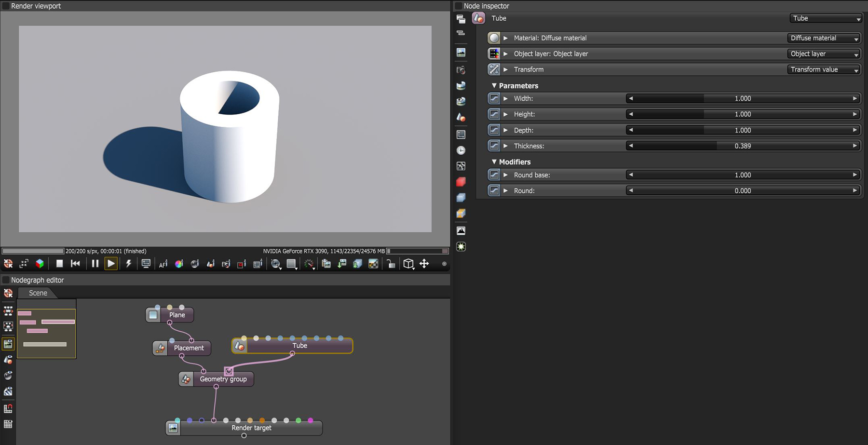Image resolution: width=868 pixels, height=445 pixels.
Task: Select the Geometry group node
Action: pos(216,379)
